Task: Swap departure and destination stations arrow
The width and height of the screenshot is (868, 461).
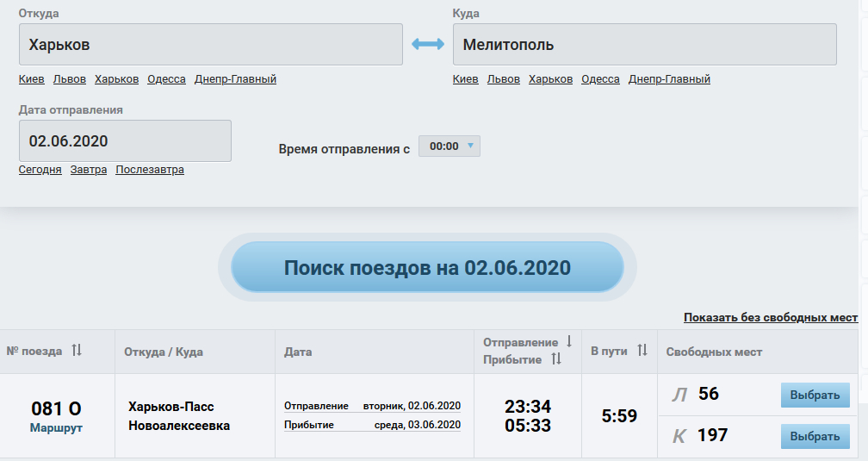Action: (427, 44)
